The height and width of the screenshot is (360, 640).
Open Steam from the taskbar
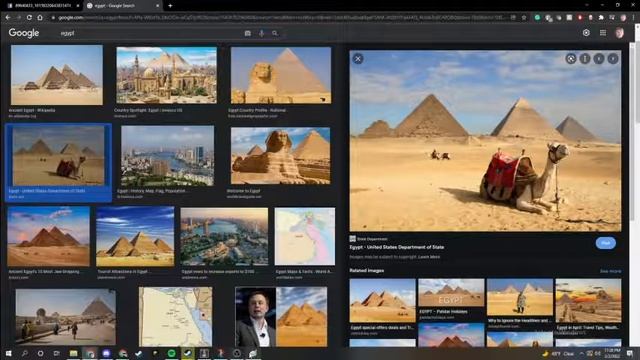coord(188,353)
